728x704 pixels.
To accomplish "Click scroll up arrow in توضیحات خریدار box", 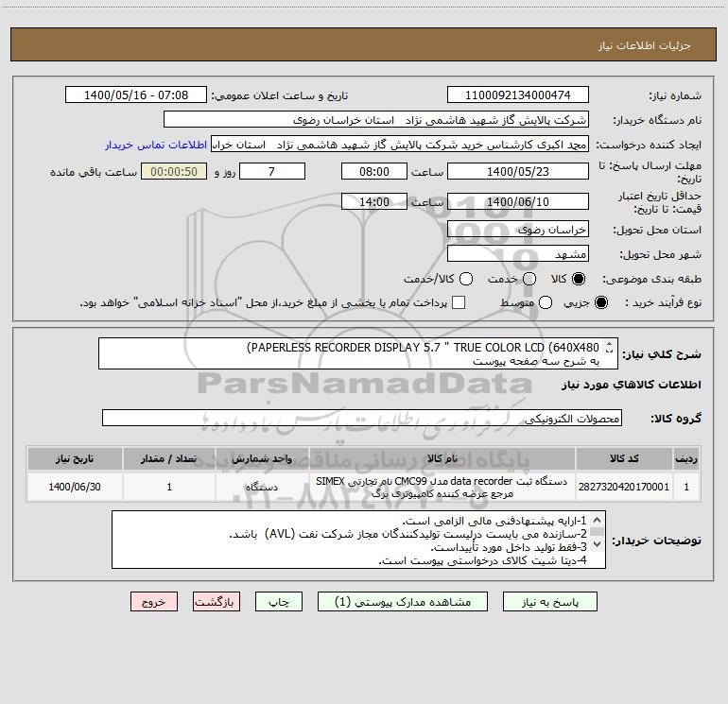I will click(598, 520).
